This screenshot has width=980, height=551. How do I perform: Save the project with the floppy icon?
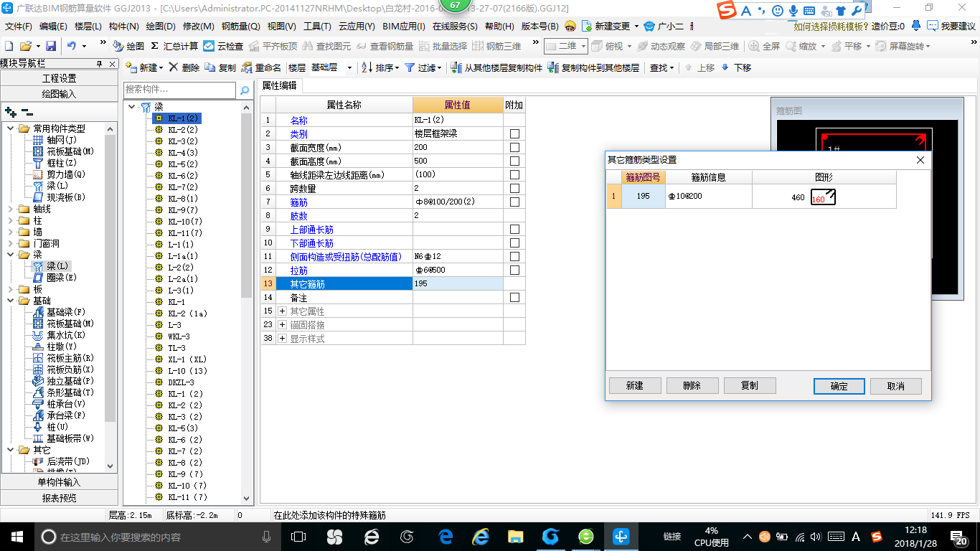[51, 46]
